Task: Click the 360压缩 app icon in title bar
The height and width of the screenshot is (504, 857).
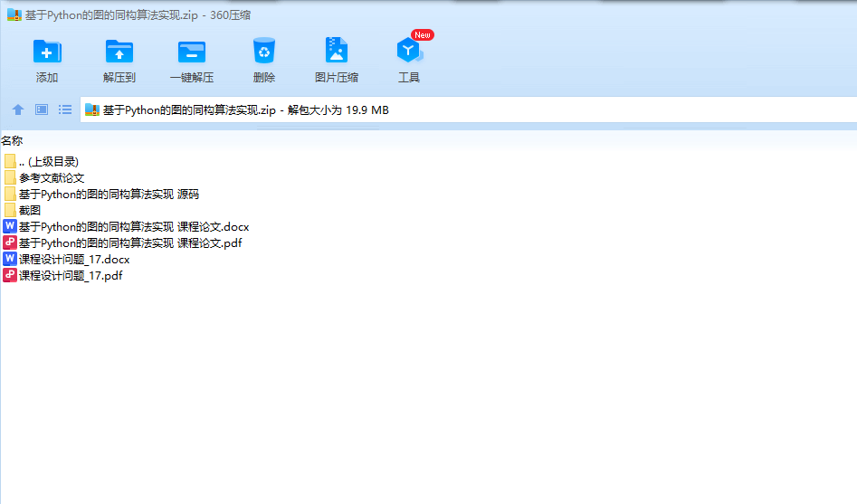Action: pyautogui.click(x=14, y=14)
